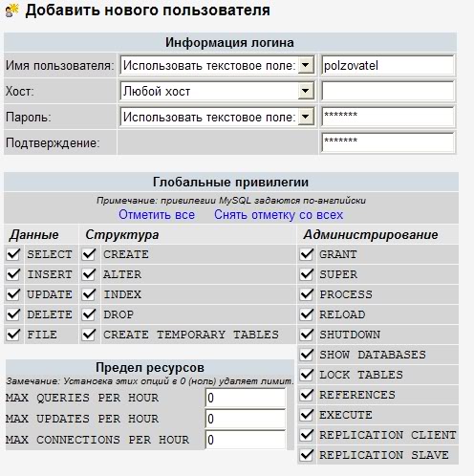Disable the PROCESS privilege checkbox
The height and width of the screenshot is (476, 474).
click(x=307, y=294)
